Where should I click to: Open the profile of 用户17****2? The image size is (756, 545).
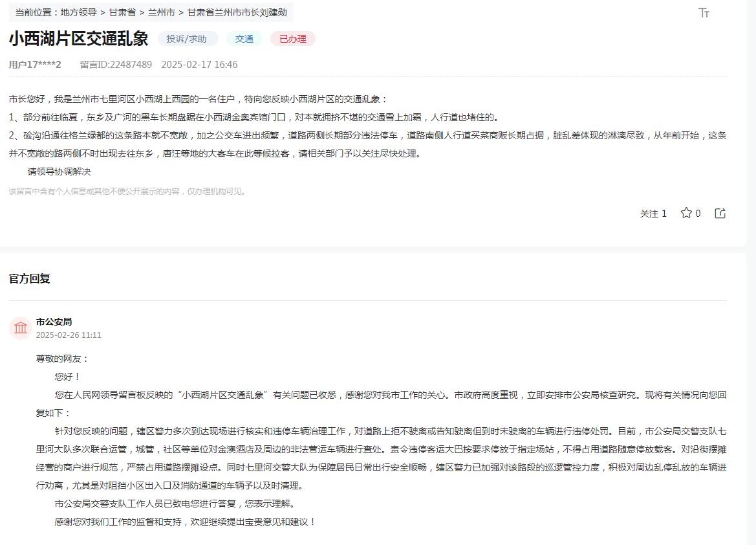coord(35,65)
